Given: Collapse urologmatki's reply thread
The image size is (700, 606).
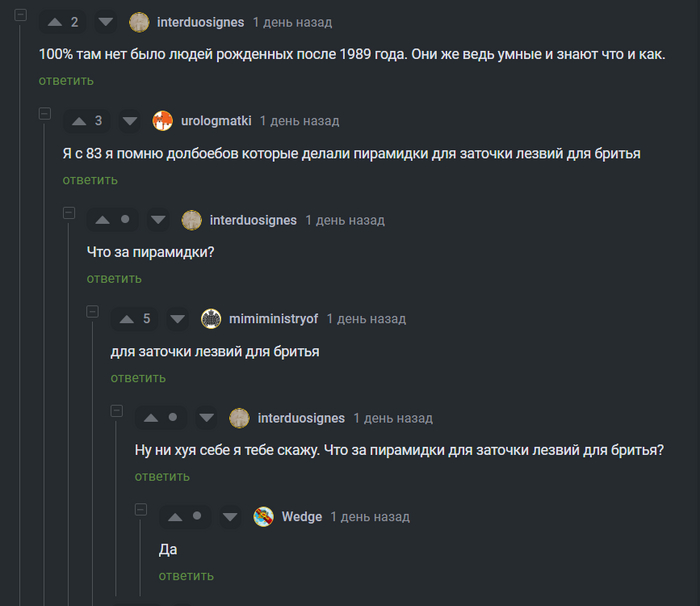Looking at the screenshot, I should tap(44, 114).
